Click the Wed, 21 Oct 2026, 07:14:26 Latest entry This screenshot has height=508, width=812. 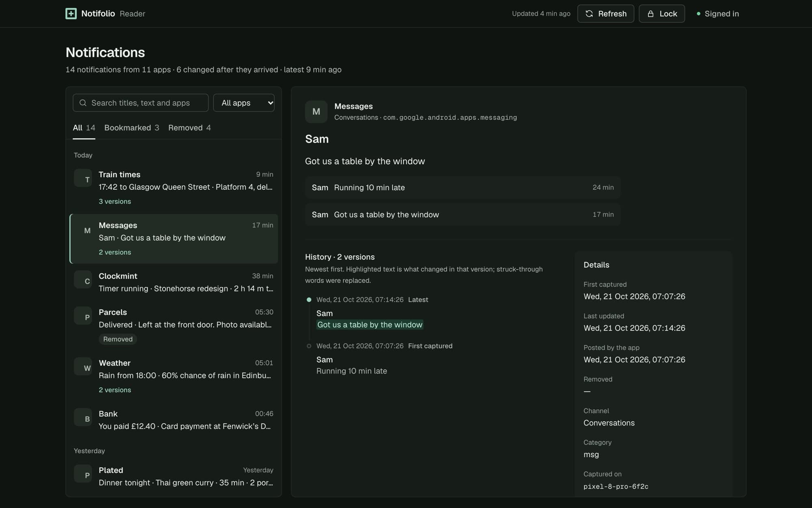pos(372,300)
